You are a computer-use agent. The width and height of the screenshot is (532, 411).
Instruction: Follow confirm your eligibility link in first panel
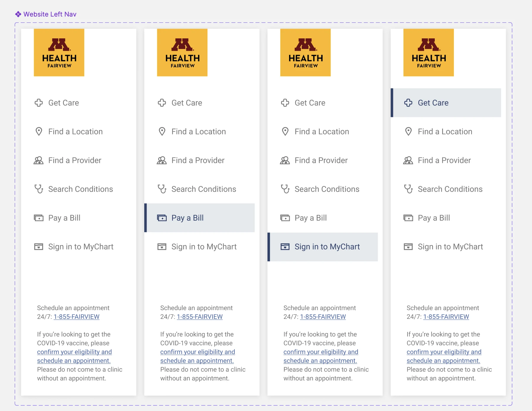(x=74, y=356)
